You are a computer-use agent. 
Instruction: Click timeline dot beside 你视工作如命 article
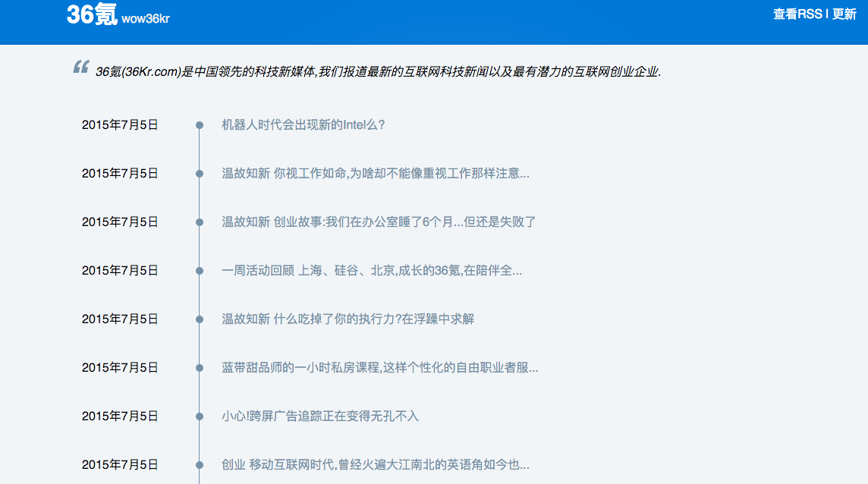pos(200,174)
